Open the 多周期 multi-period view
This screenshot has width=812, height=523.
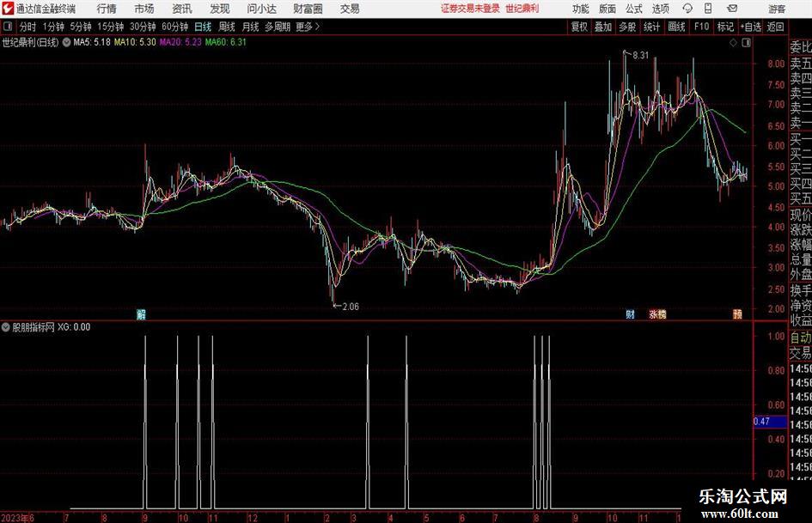tap(277, 27)
